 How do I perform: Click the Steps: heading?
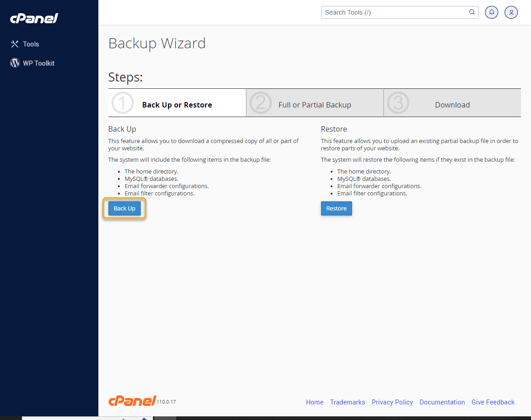pyautogui.click(x=126, y=77)
